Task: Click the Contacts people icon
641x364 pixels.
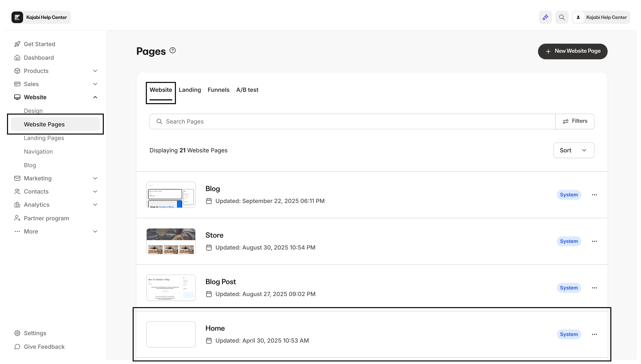Action: (x=17, y=191)
